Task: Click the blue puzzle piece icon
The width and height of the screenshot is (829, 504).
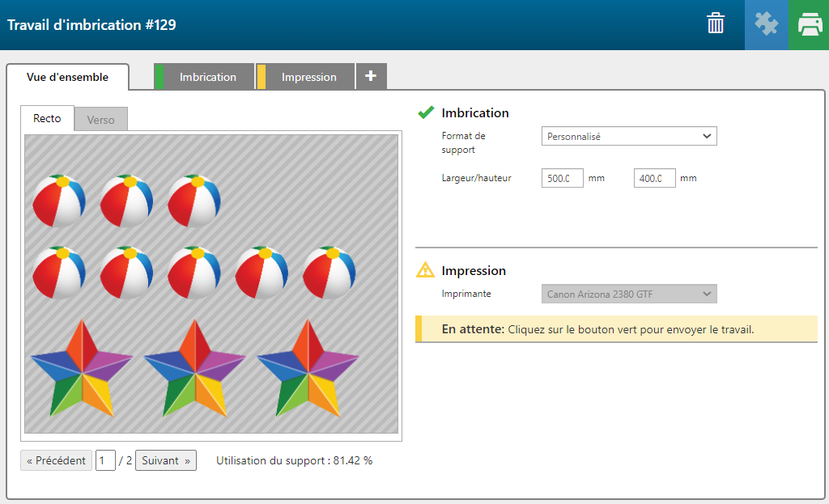Action: tap(766, 23)
